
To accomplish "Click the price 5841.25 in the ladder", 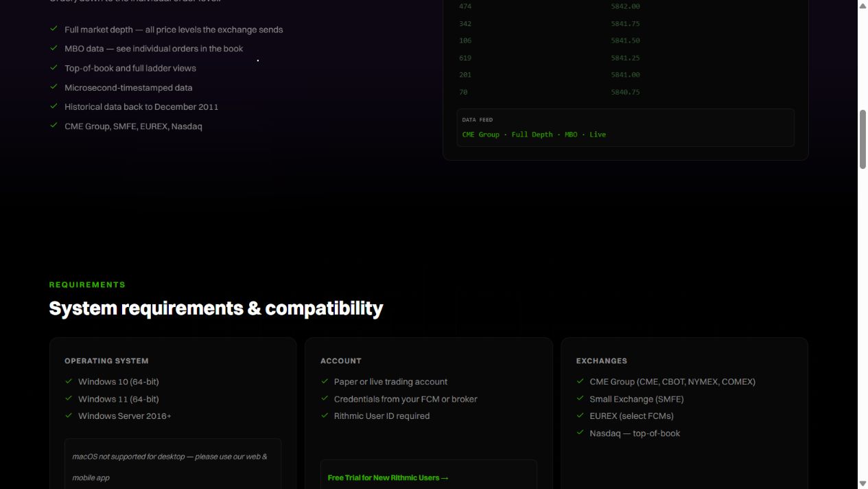I will [x=625, y=58].
